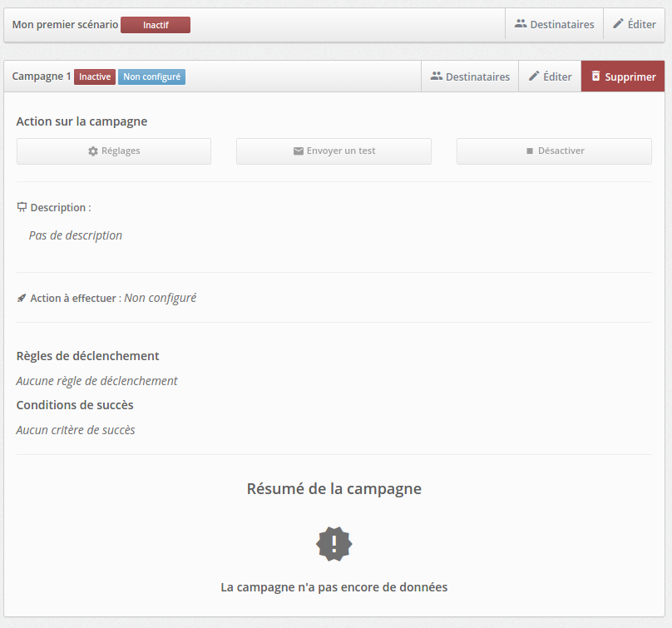The image size is (672, 628).
Task: Click the presentation board icon beside Description
Action: 22,207
